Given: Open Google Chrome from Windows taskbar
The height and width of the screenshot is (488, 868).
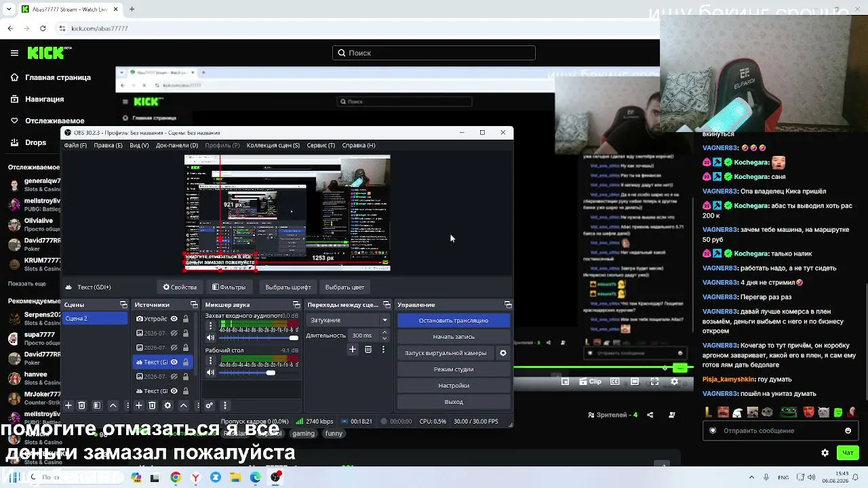Looking at the screenshot, I should point(176,477).
